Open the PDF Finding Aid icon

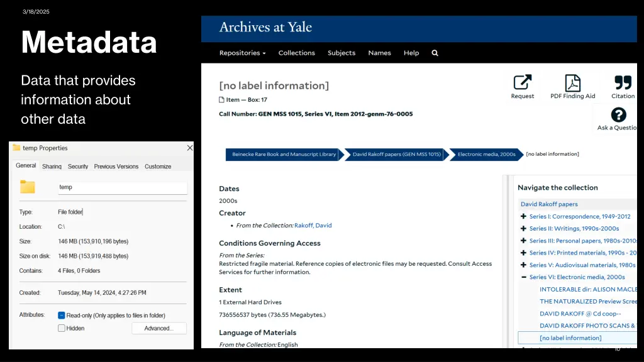[x=572, y=83]
